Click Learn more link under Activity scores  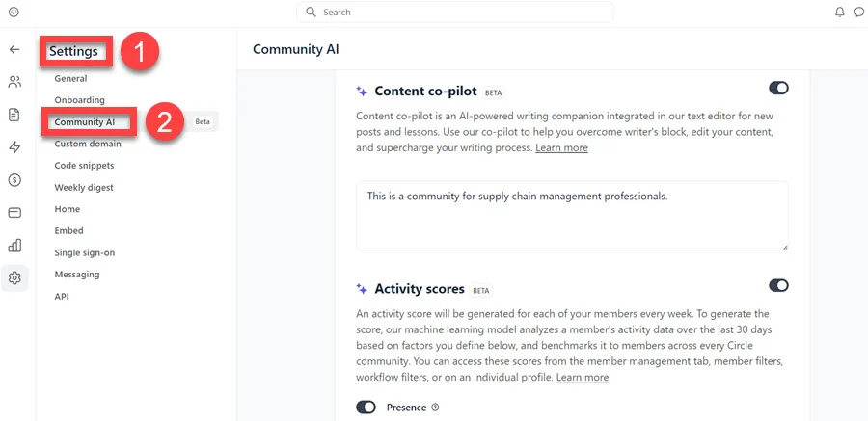(583, 378)
